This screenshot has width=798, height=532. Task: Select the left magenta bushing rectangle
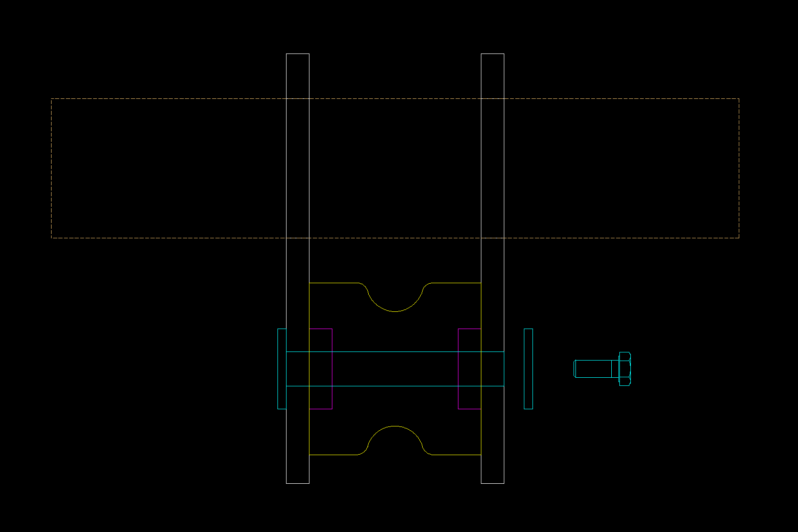coord(321,329)
